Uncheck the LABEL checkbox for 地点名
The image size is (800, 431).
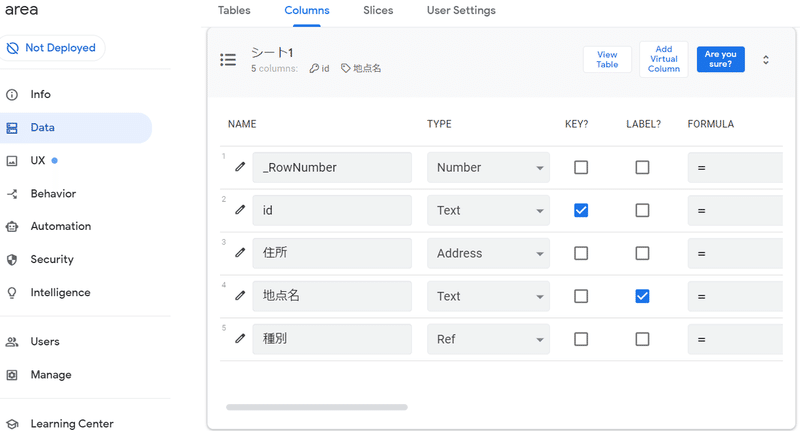(x=642, y=296)
